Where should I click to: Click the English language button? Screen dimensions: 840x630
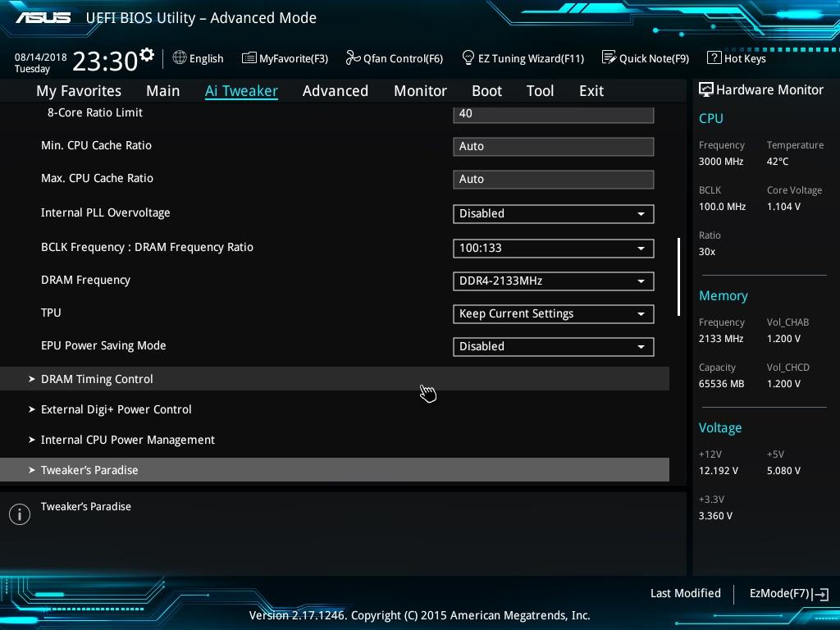(199, 58)
